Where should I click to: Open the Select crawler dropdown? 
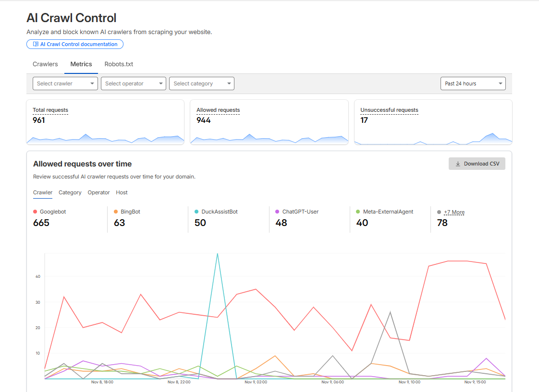pyautogui.click(x=65, y=83)
